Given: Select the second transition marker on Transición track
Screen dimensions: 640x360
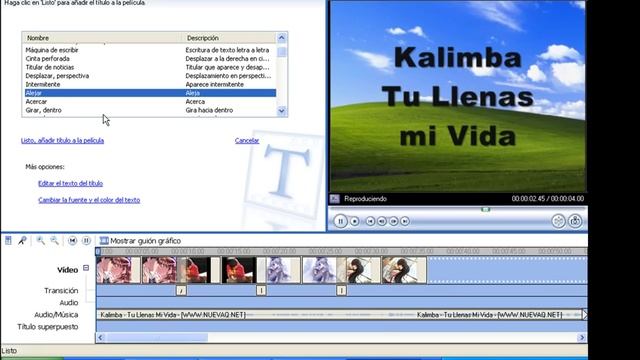Looking at the screenshot, I should [261, 290].
